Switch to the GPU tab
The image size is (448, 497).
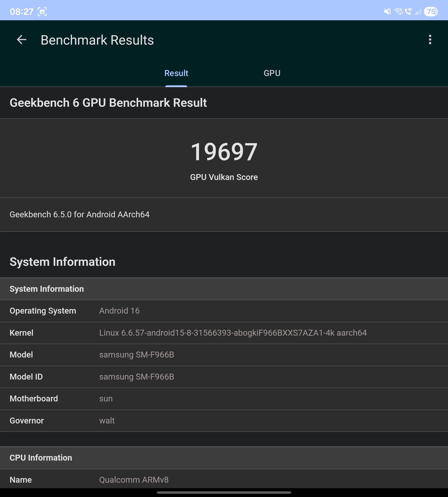point(272,73)
